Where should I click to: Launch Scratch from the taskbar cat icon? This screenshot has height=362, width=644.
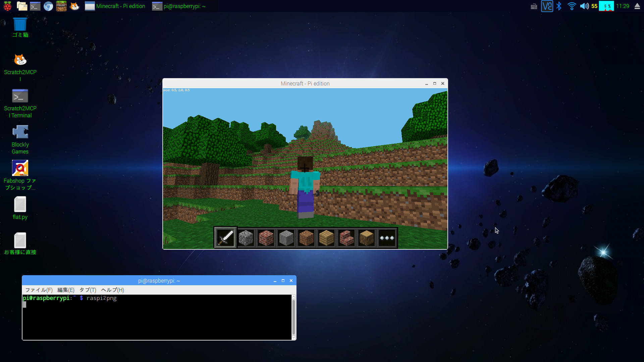[74, 6]
